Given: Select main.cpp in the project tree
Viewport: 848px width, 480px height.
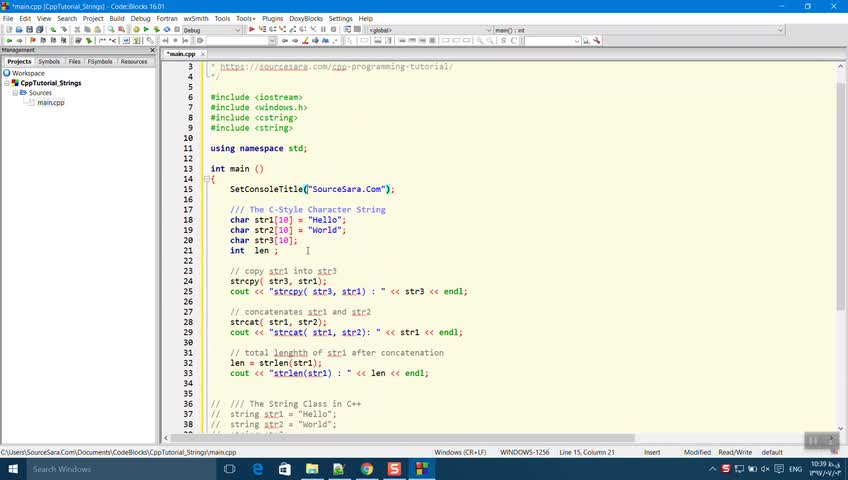Looking at the screenshot, I should point(50,103).
